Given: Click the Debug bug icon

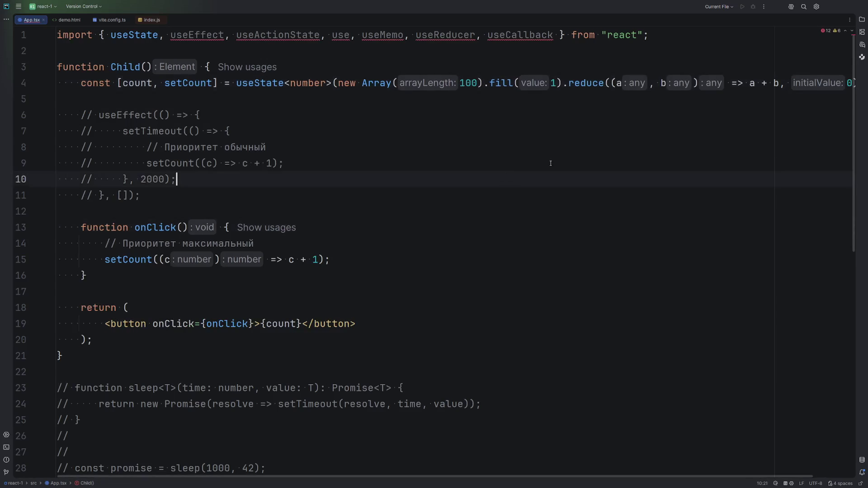Looking at the screenshot, I should 753,7.
